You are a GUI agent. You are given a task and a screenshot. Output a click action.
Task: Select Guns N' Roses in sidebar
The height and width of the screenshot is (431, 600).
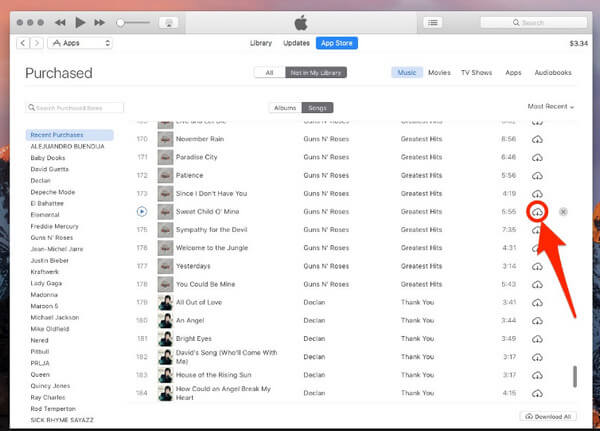[x=52, y=238]
